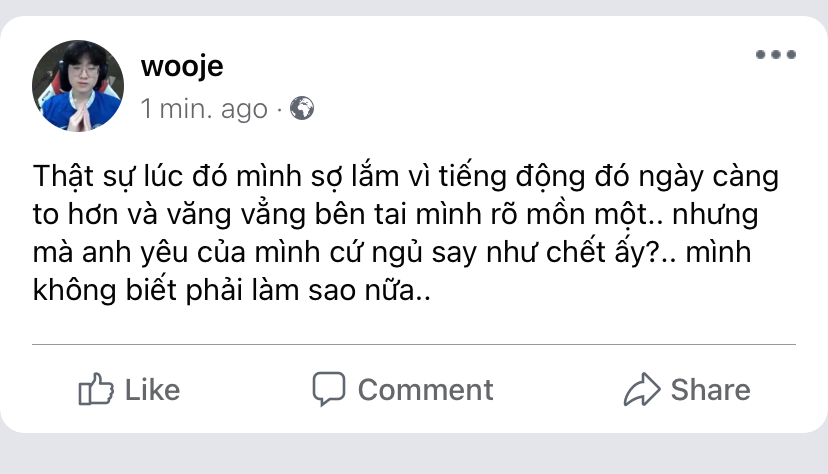Screen dimensions: 828x474
Task: Click post line starting "Thật sự lúc đó"
Action: click(406, 177)
